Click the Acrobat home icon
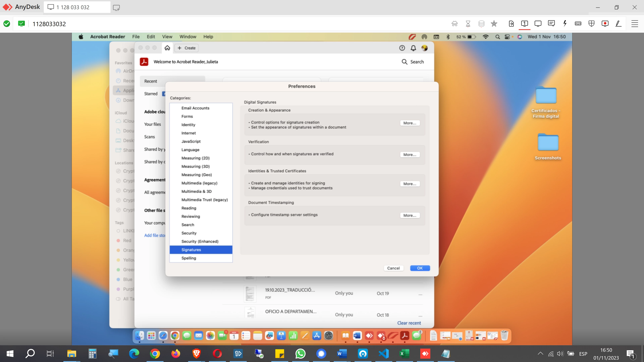 click(x=167, y=48)
